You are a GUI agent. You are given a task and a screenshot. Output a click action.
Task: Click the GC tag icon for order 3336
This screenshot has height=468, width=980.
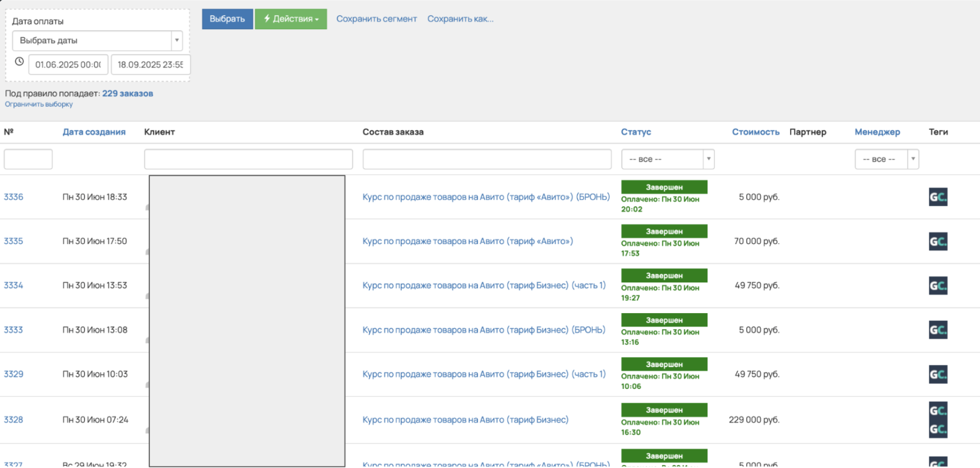[x=937, y=197]
